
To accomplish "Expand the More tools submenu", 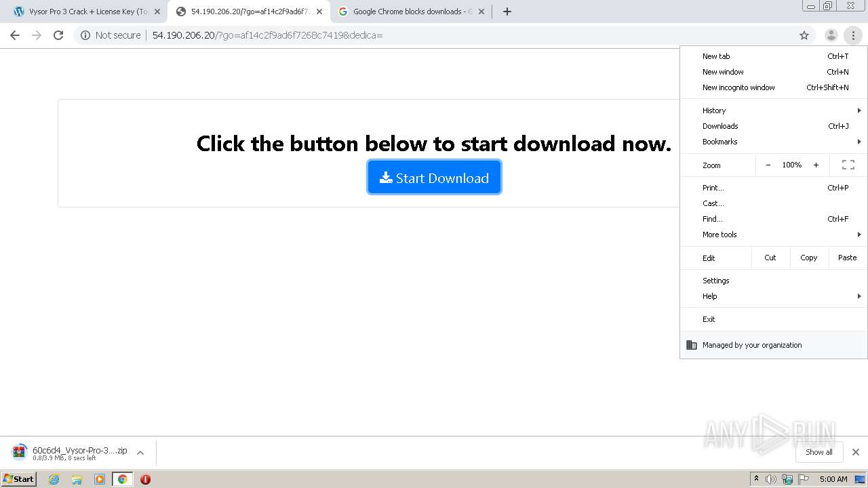I will (x=774, y=235).
